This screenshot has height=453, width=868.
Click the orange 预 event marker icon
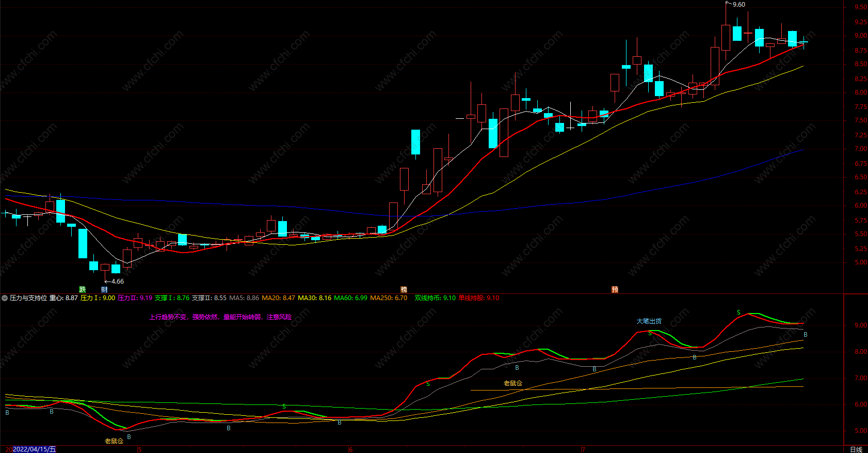tap(615, 289)
